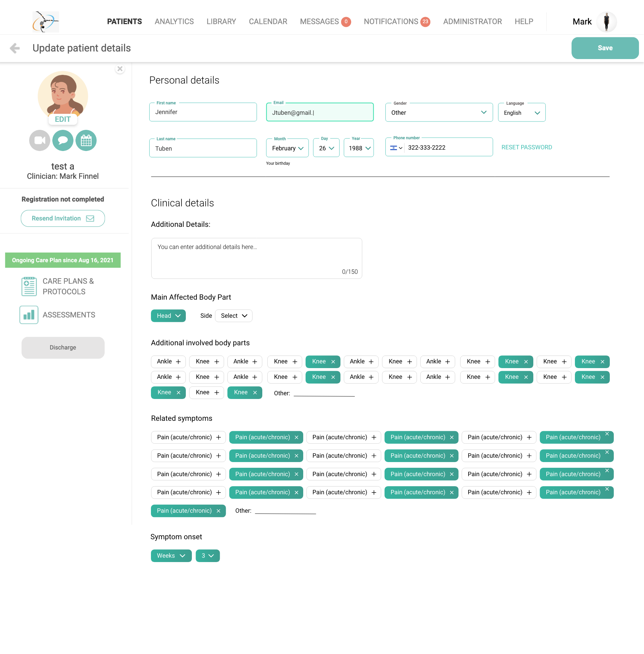The height and width of the screenshot is (654, 644).
Task: Click the app logo in the header
Action: click(x=46, y=22)
